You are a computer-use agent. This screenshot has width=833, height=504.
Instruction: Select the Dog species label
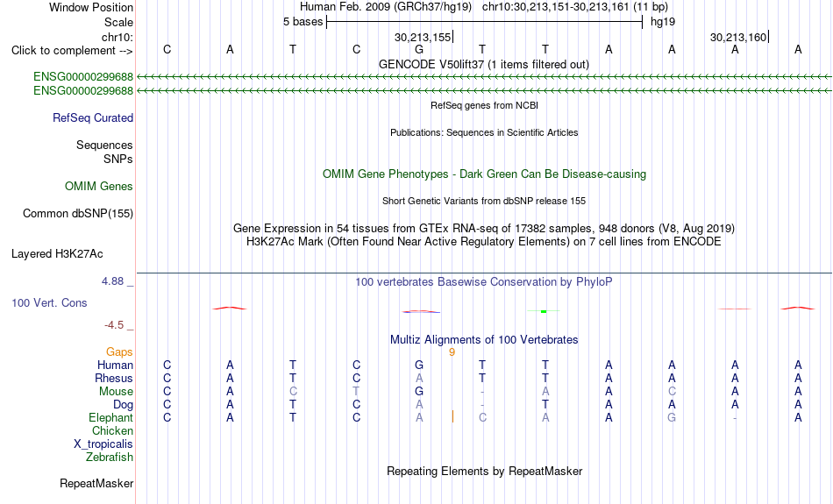123,405
